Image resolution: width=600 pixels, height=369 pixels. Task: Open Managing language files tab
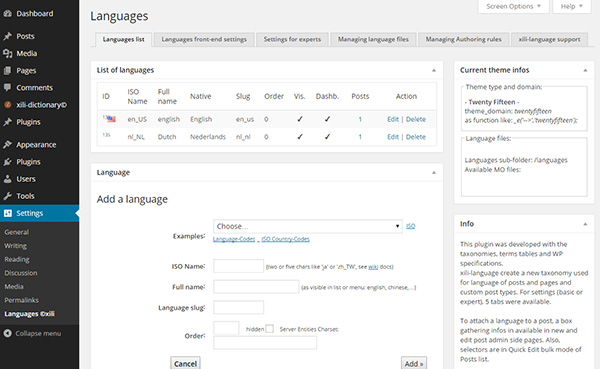pyautogui.click(x=373, y=39)
